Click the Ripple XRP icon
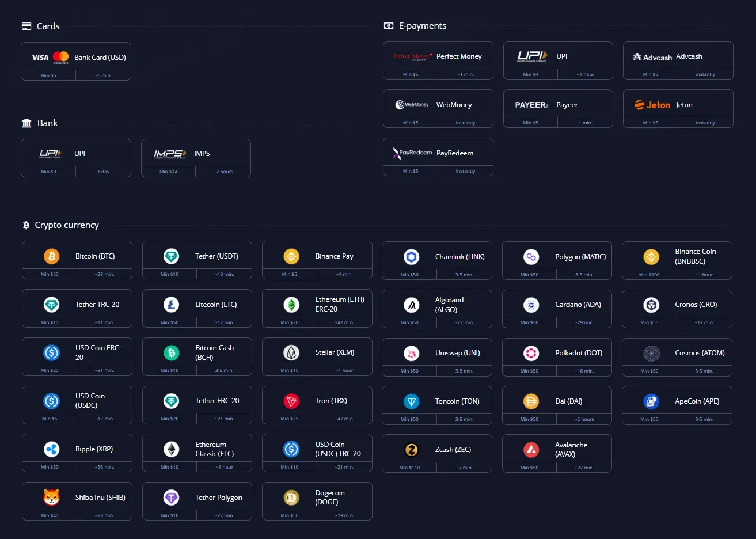The height and width of the screenshot is (539, 756). (52, 449)
